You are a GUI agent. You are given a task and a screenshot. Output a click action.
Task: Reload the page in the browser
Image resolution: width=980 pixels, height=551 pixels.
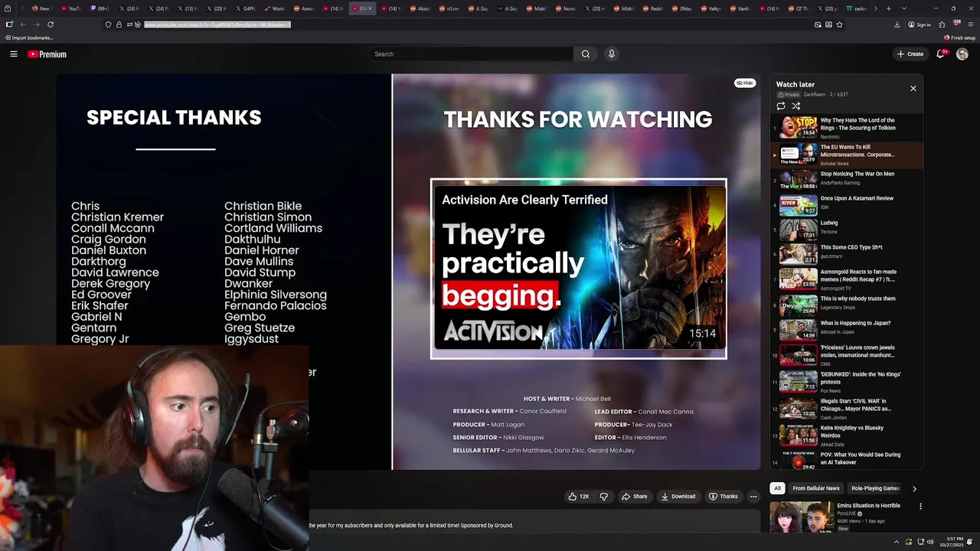51,24
